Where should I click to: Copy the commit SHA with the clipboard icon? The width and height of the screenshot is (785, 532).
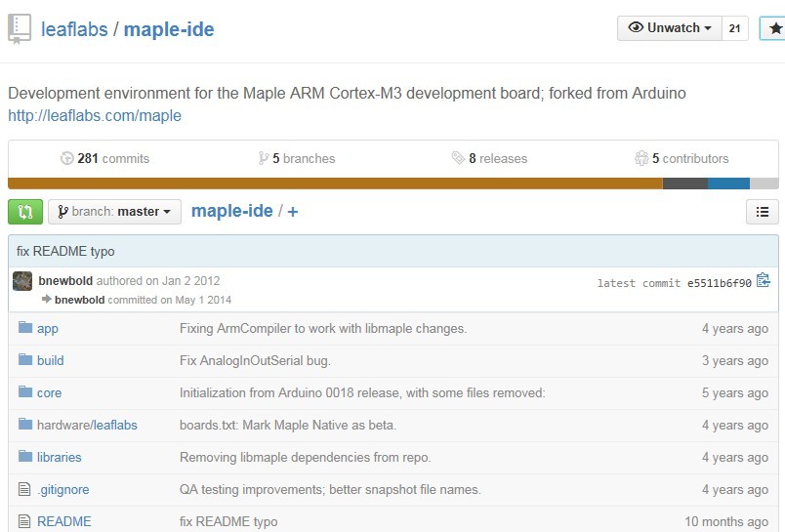coord(764,280)
